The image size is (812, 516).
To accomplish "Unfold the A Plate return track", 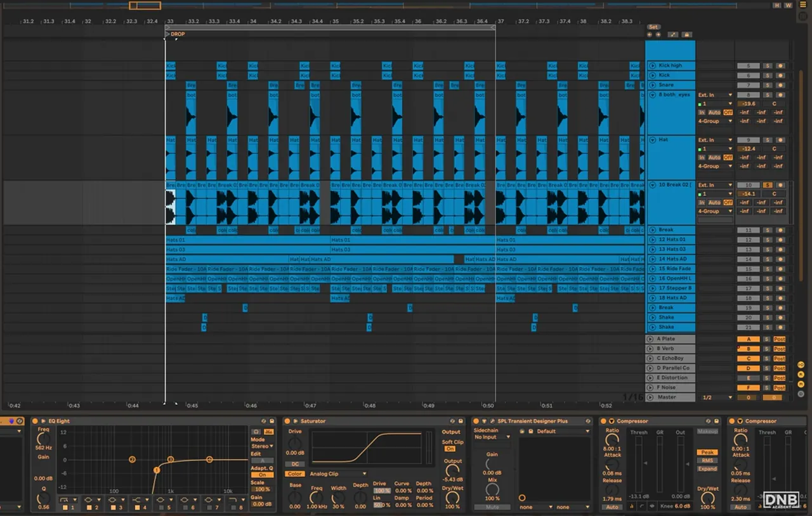I will (650, 339).
